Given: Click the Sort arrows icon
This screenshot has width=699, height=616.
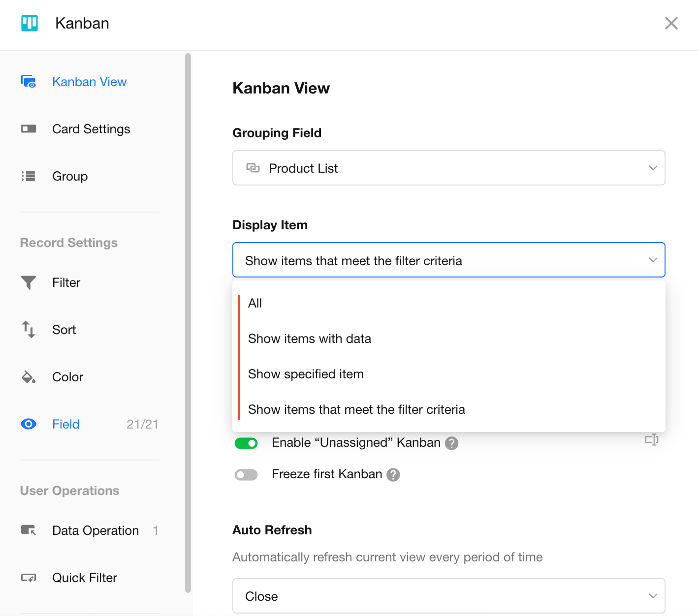Looking at the screenshot, I should click(29, 330).
